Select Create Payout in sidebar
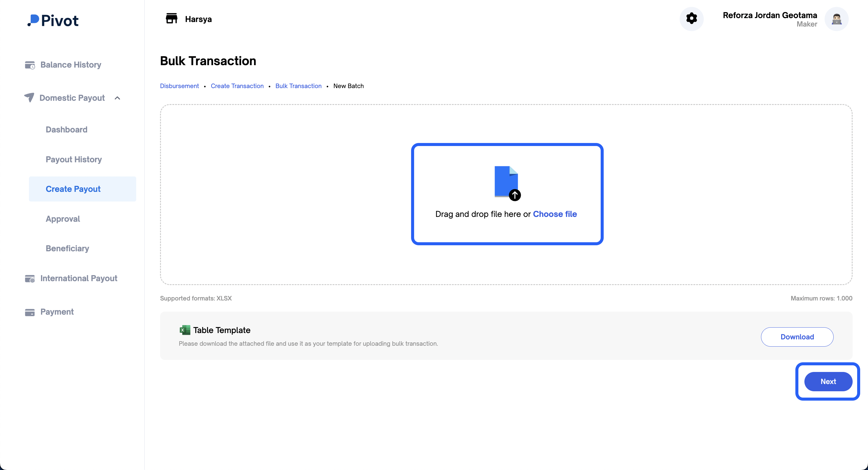 [x=73, y=189]
